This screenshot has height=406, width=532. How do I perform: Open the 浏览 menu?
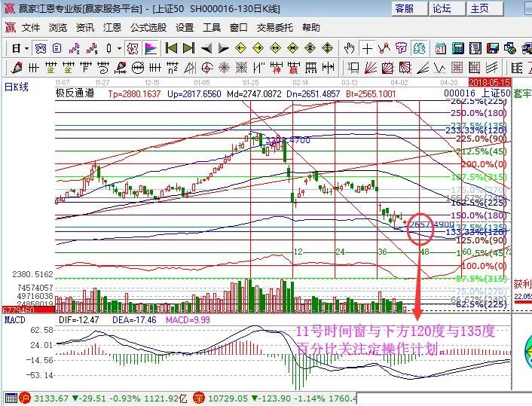coord(58,27)
